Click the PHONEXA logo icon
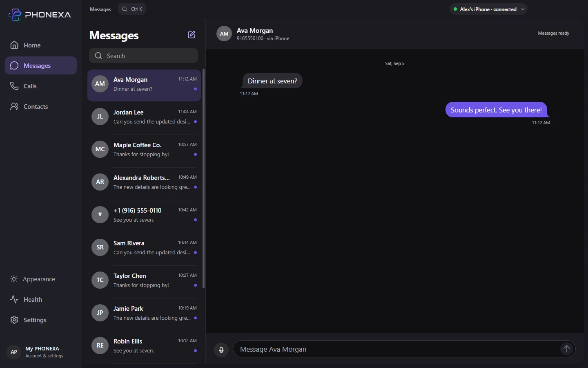 (x=15, y=15)
